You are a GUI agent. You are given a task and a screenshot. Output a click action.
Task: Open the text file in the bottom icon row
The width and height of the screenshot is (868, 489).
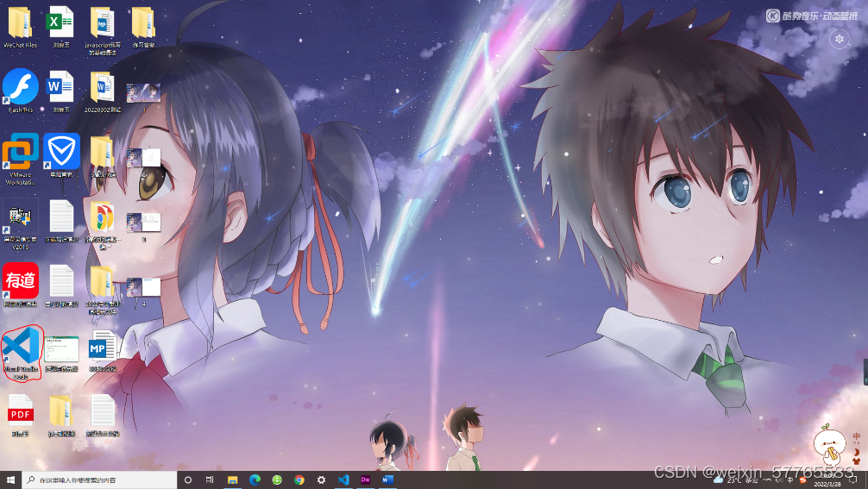click(103, 415)
